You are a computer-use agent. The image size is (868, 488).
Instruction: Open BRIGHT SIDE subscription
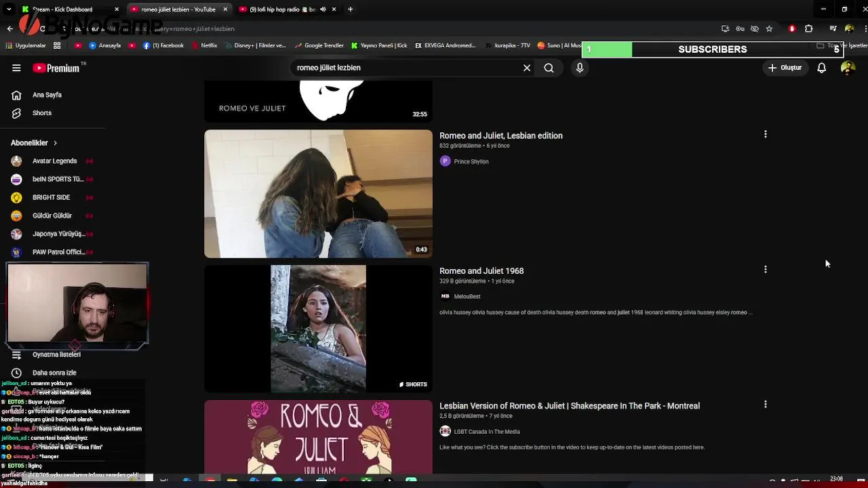(x=53, y=197)
